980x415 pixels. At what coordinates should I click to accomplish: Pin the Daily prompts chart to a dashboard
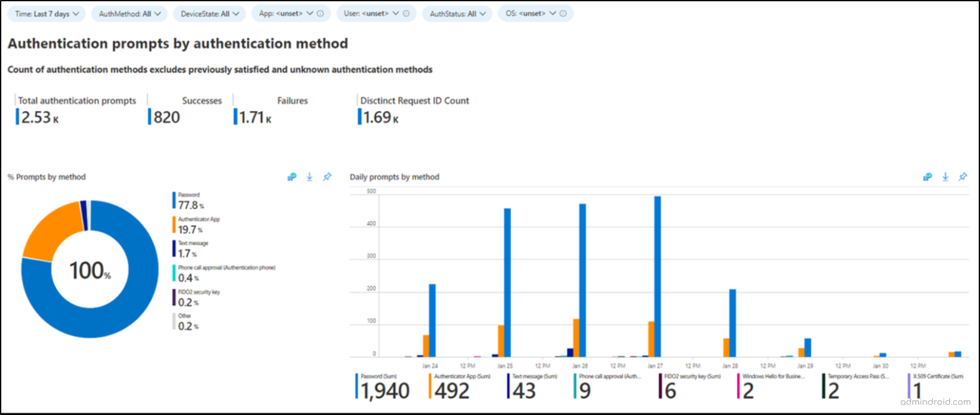pyautogui.click(x=962, y=177)
